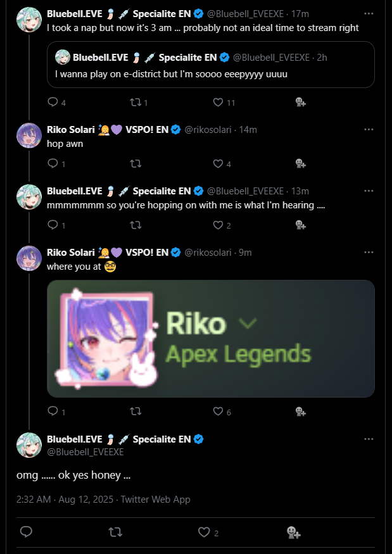Screen dimensions: 392x554
Task: Retweet the final 'omg' tweet
Action: 115,532
